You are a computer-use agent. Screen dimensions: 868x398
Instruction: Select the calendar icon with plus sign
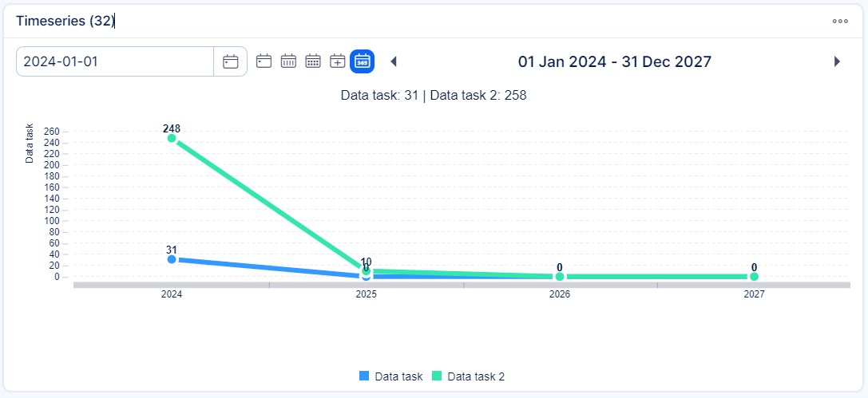click(x=338, y=61)
